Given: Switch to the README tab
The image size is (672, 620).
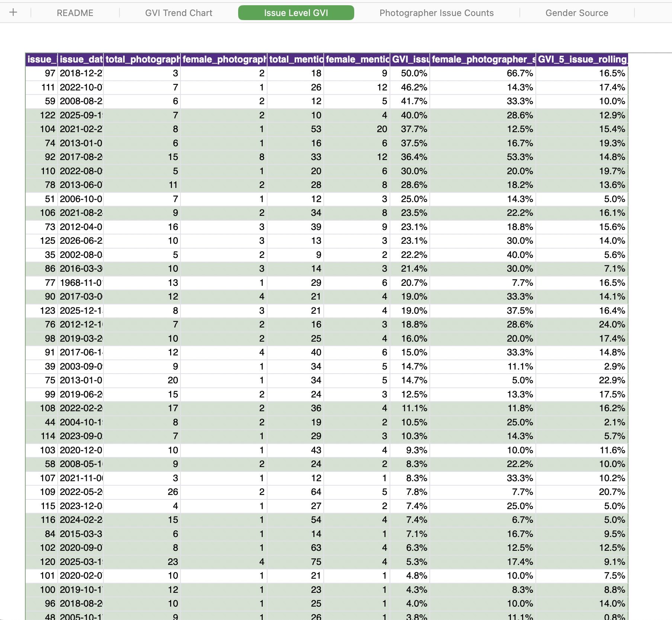Looking at the screenshot, I should [75, 13].
